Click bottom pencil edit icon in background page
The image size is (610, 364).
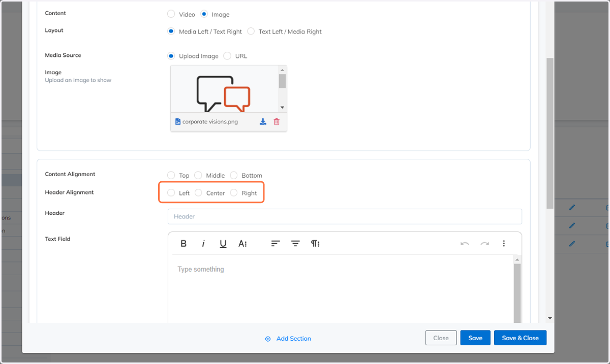pos(572,244)
